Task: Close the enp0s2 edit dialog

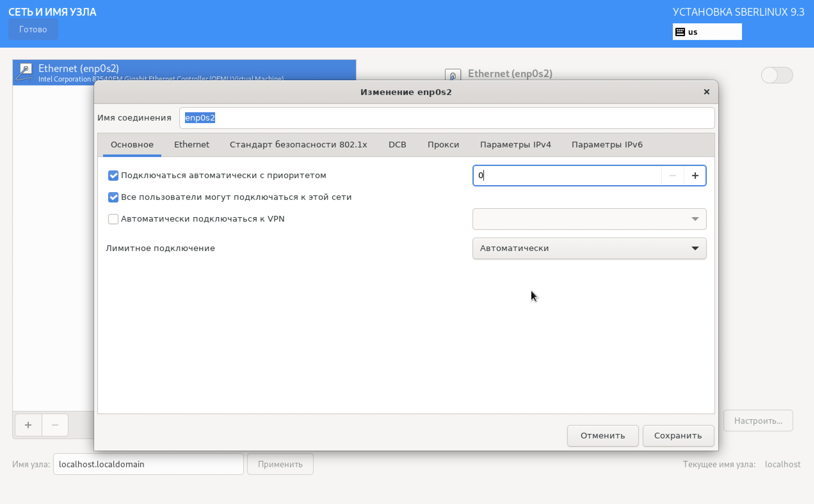Action: tap(706, 92)
